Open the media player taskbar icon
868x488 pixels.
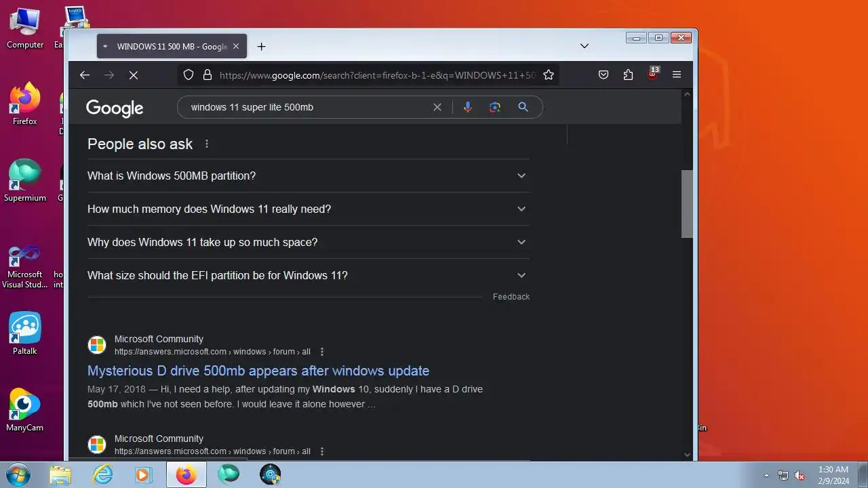coord(143,475)
